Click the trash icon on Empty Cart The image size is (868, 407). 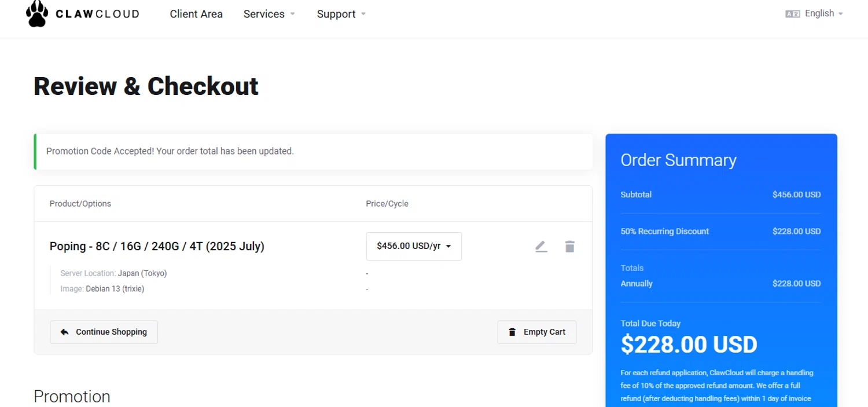click(x=512, y=332)
